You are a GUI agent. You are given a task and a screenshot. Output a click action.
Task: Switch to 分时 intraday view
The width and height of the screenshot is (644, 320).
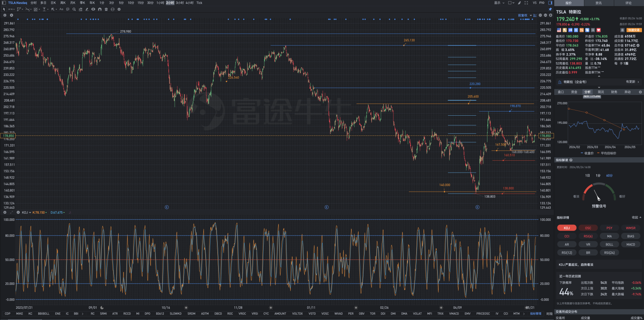33,3
